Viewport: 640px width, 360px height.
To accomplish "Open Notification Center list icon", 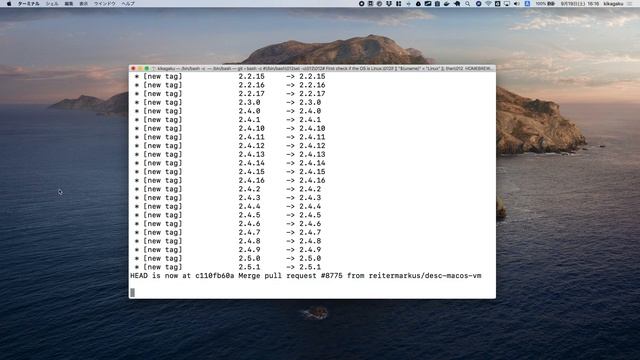I will tap(631, 4).
